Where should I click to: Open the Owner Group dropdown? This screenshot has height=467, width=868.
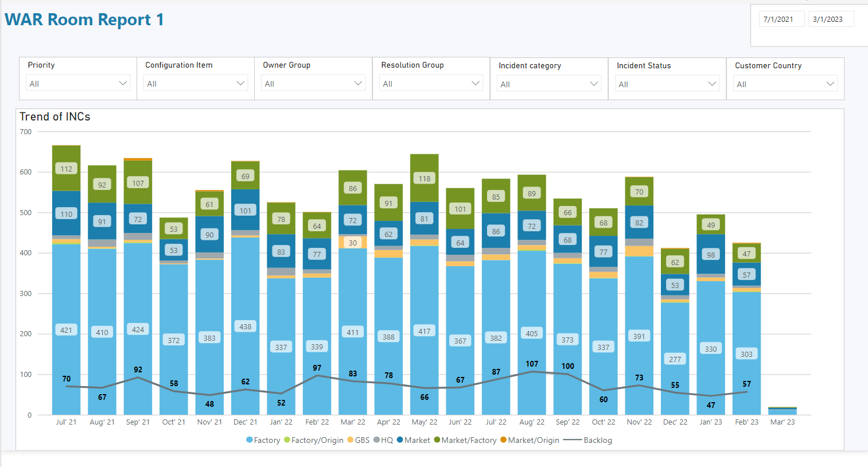coord(313,83)
